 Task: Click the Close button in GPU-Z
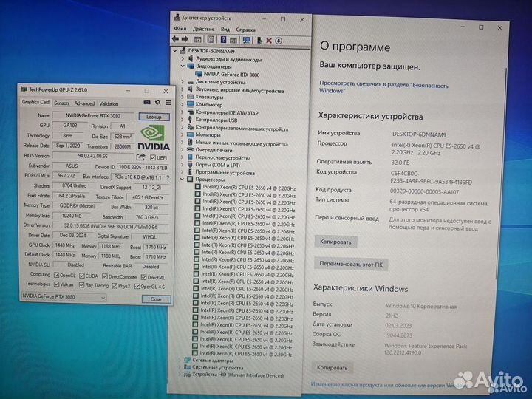coord(156,299)
